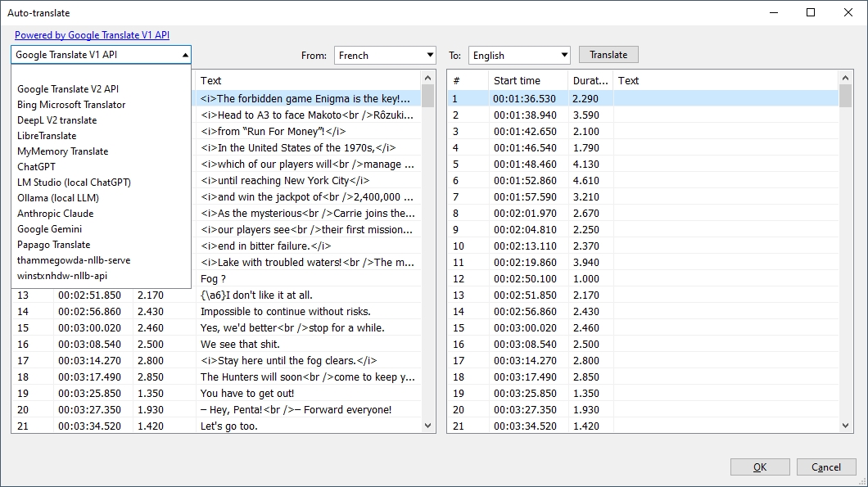Select line 'I don't like it at all.'
The height and width of the screenshot is (487, 868).
click(216, 295)
